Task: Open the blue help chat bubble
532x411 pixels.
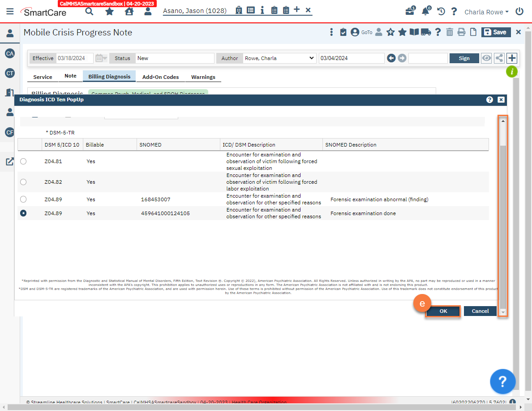Action: [x=502, y=381]
